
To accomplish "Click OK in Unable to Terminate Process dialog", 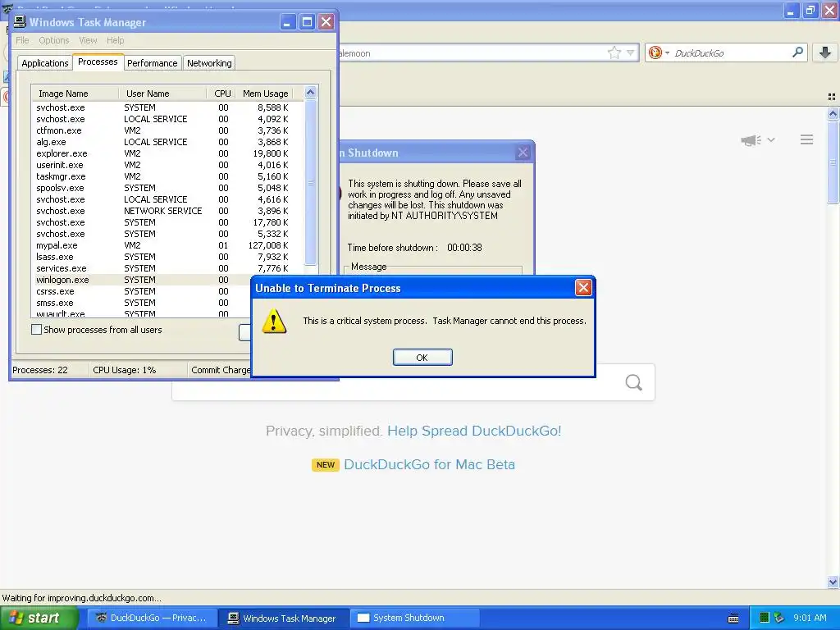I will click(422, 358).
